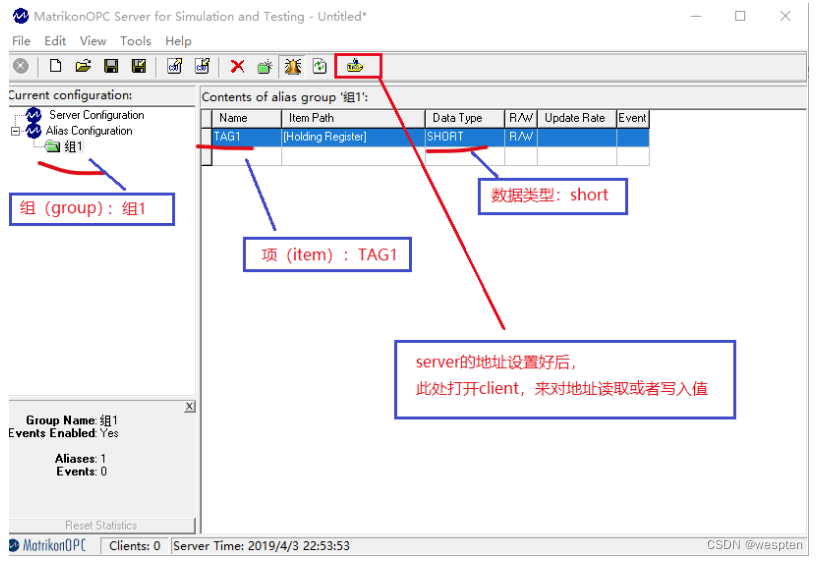Click the R/W column header

tap(521, 118)
